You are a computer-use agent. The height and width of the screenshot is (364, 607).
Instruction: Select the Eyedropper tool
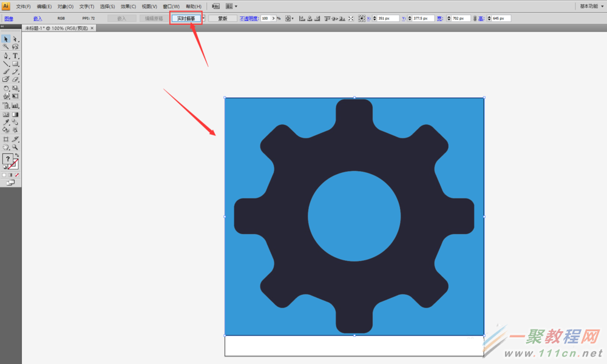(x=6, y=123)
